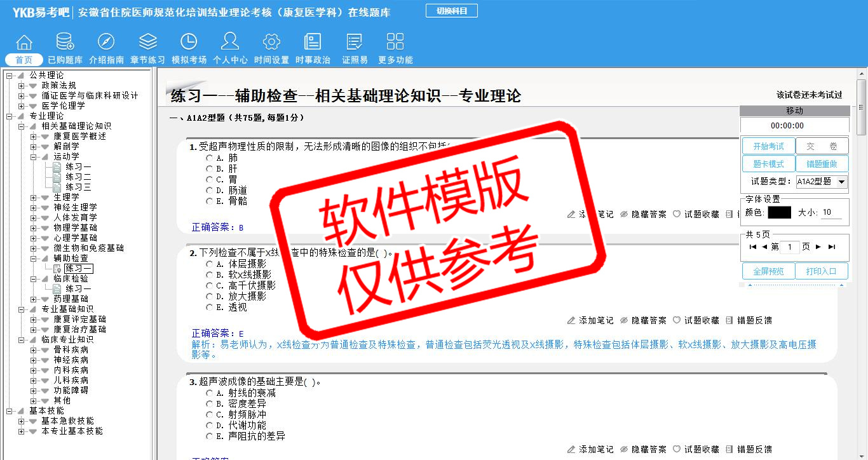Expand the 骨科疾病 tree node

[34, 350]
